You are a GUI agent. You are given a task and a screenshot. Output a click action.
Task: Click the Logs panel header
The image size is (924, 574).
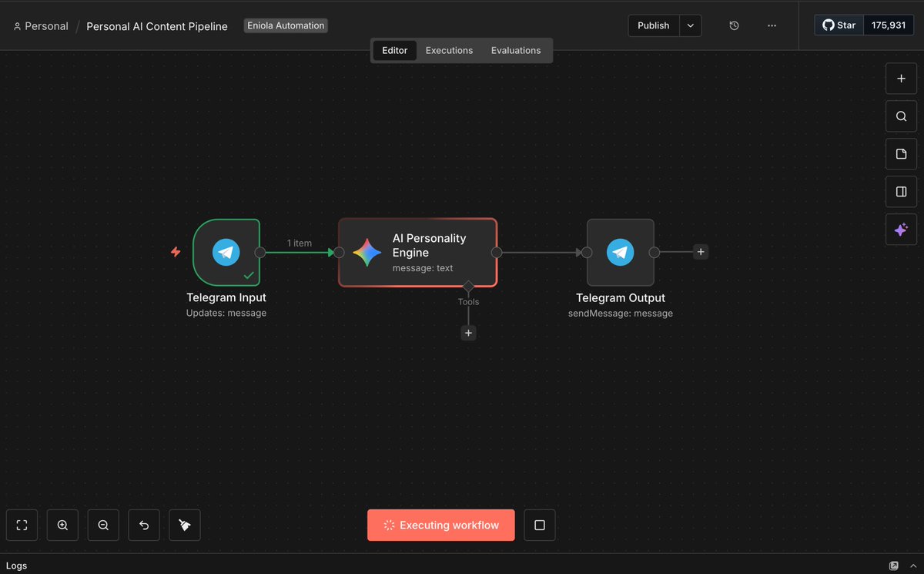coord(462,565)
